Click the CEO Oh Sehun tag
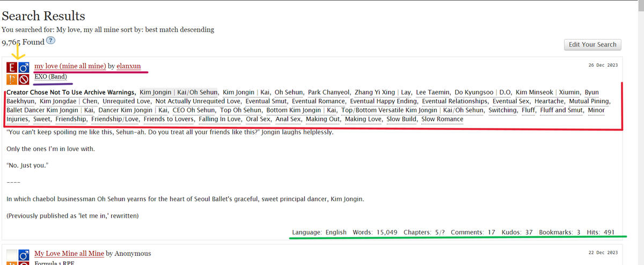This screenshot has height=265, width=644. (193, 110)
